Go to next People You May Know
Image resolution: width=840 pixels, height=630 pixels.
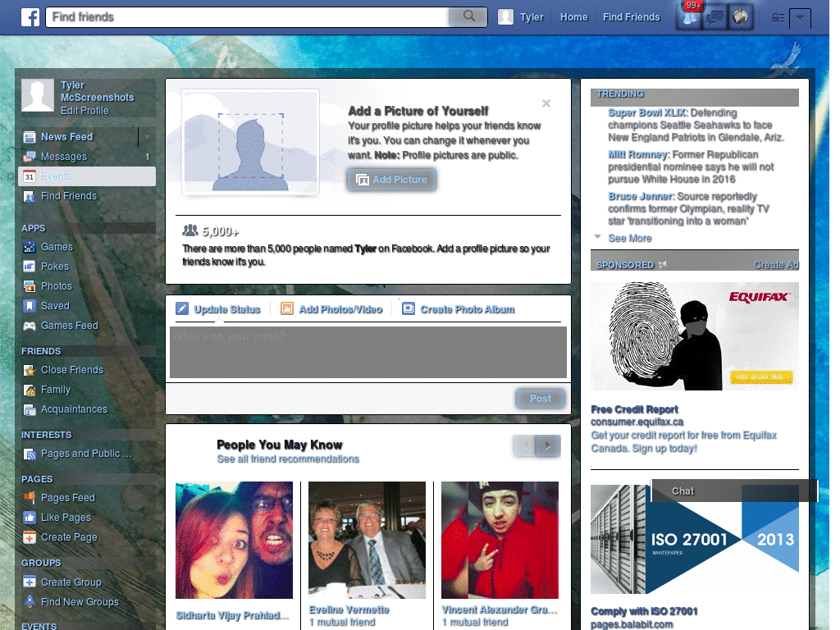[x=548, y=445]
